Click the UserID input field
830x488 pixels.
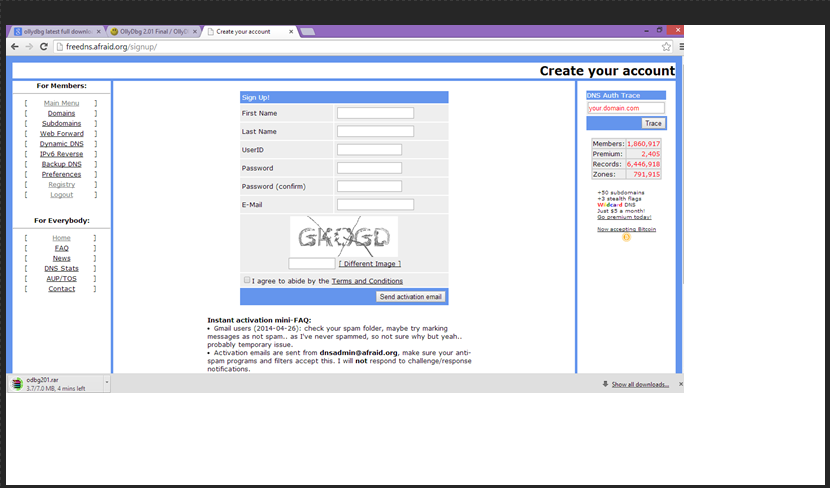(x=369, y=150)
